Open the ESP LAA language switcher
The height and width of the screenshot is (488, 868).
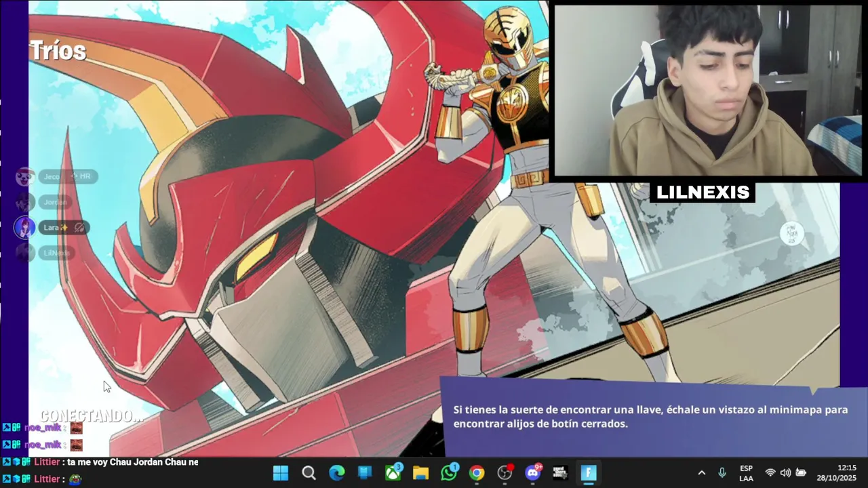click(746, 473)
